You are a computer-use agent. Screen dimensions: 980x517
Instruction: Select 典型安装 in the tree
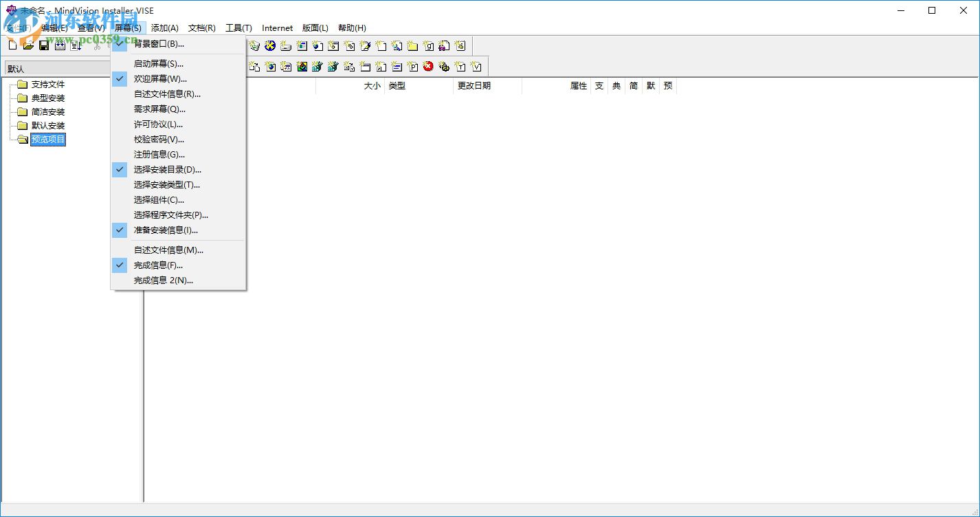pyautogui.click(x=48, y=98)
